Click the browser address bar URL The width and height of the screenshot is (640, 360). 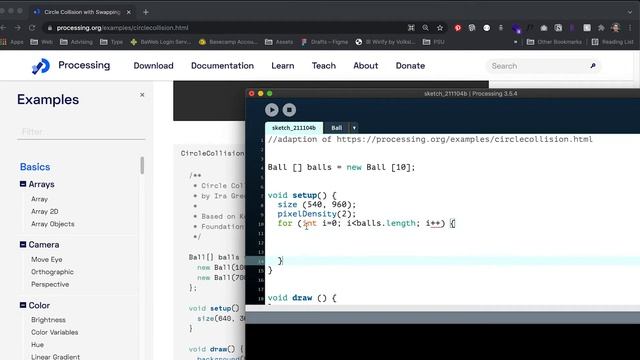[x=122, y=28]
